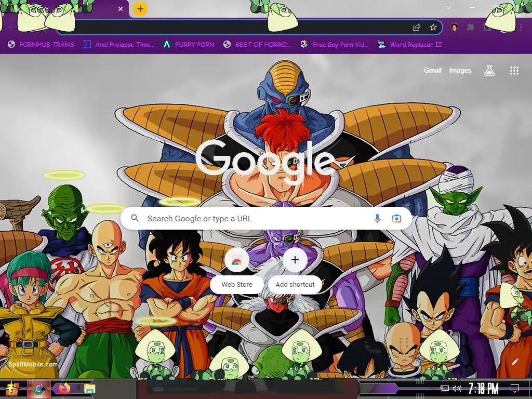Open the Images link
This screenshot has width=532, height=399.
point(460,71)
